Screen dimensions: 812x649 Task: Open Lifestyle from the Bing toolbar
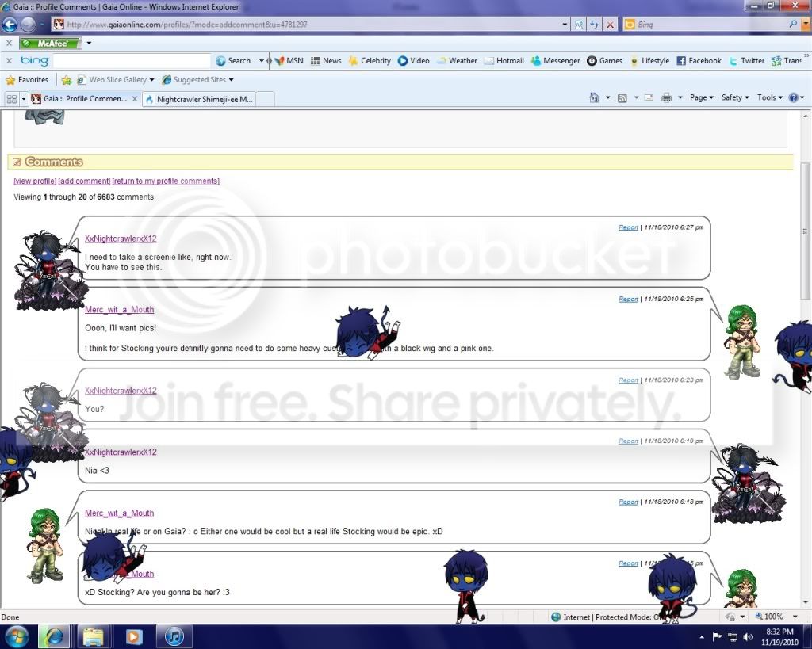[650, 60]
